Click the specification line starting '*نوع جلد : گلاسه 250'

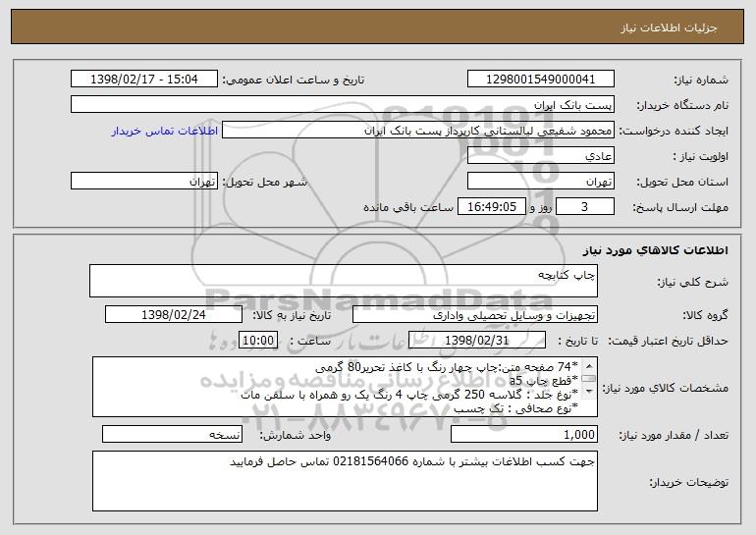pos(408,395)
